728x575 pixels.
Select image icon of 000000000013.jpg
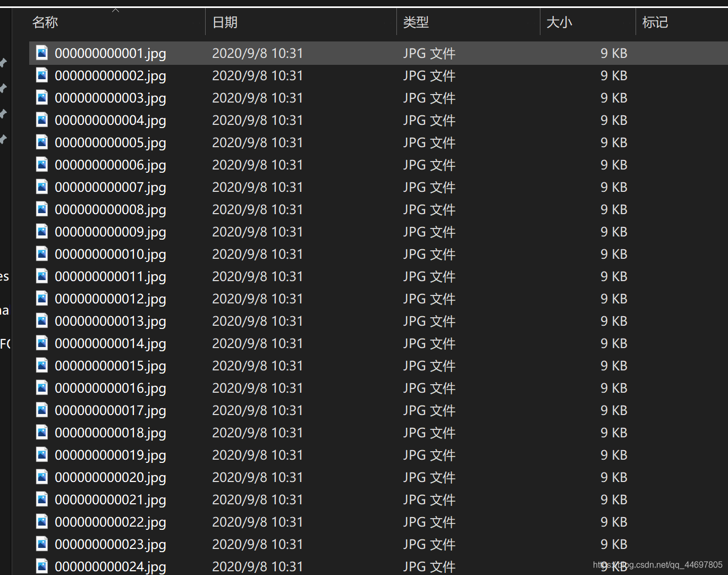(x=42, y=320)
